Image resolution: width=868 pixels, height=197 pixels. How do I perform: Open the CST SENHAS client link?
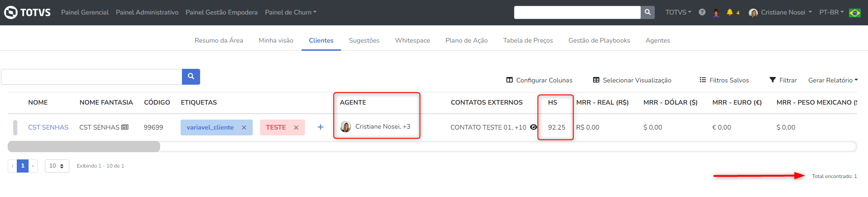tap(48, 127)
